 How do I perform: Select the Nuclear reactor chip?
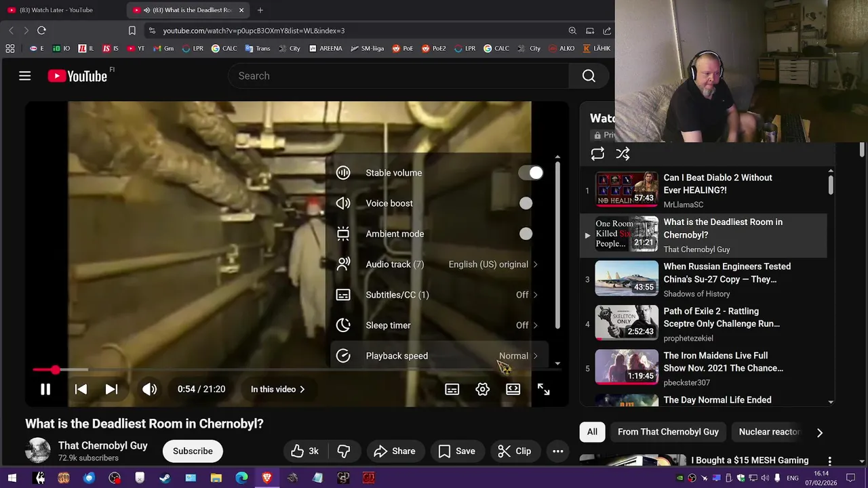click(x=769, y=432)
